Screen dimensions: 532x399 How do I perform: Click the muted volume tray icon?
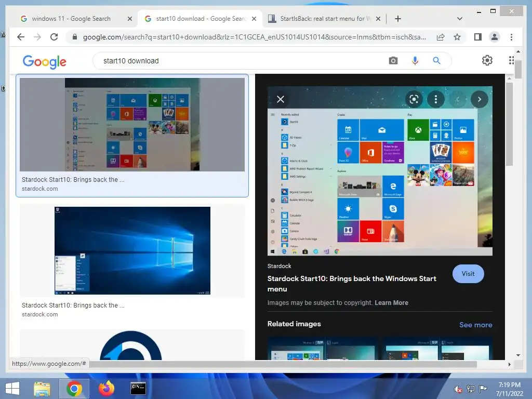pos(458,389)
